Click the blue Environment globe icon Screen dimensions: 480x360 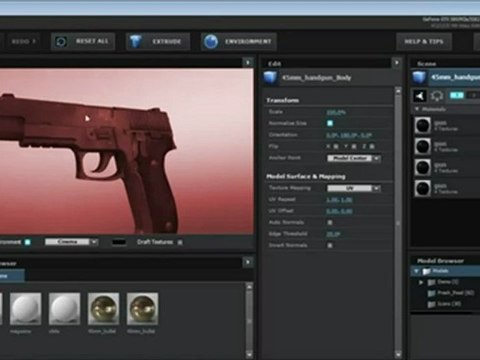[211, 42]
